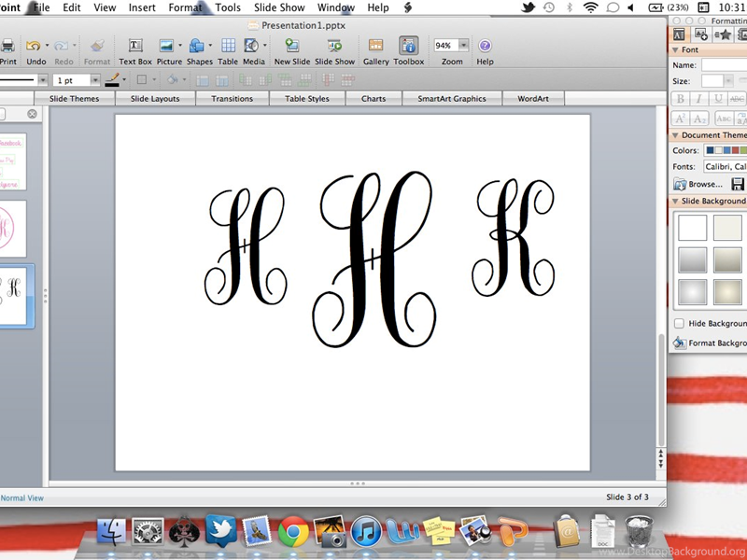
Task: Open the Insert menu
Action: [x=142, y=7]
